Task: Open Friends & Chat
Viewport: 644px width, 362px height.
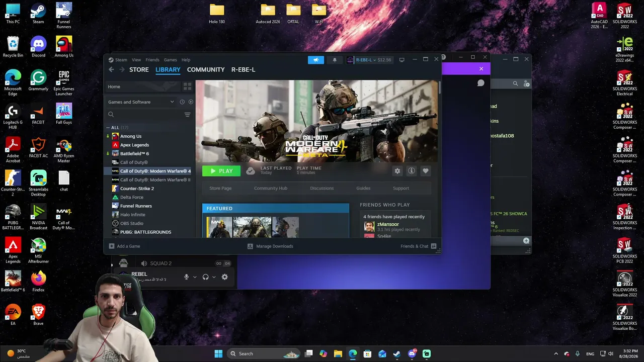Action: pyautogui.click(x=418, y=246)
